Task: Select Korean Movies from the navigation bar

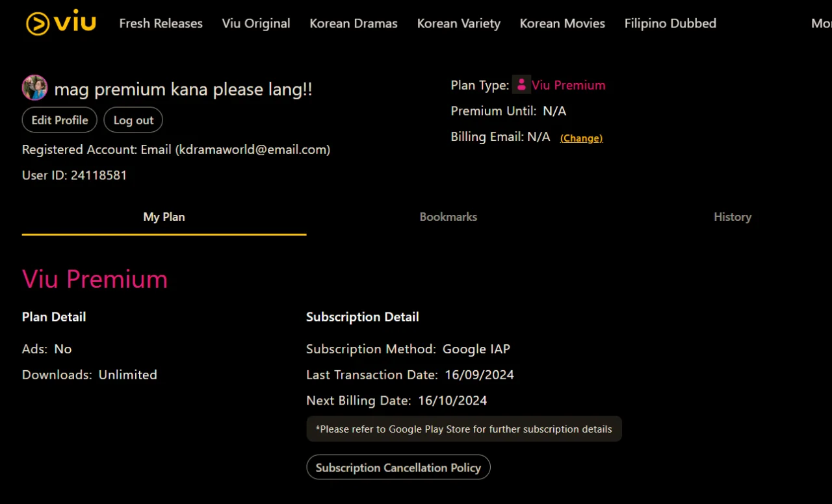Action: (562, 23)
